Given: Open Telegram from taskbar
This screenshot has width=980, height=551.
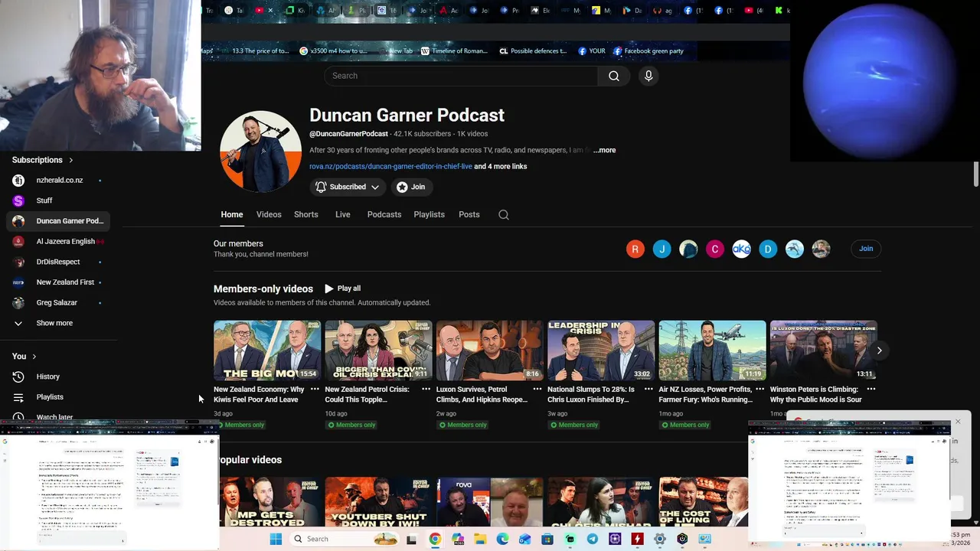Looking at the screenshot, I should pos(593,539).
